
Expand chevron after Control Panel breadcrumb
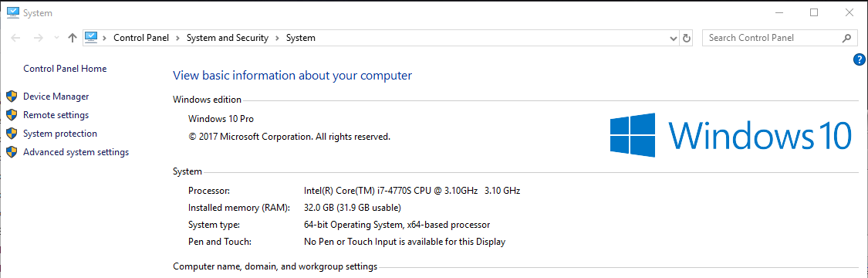(177, 38)
